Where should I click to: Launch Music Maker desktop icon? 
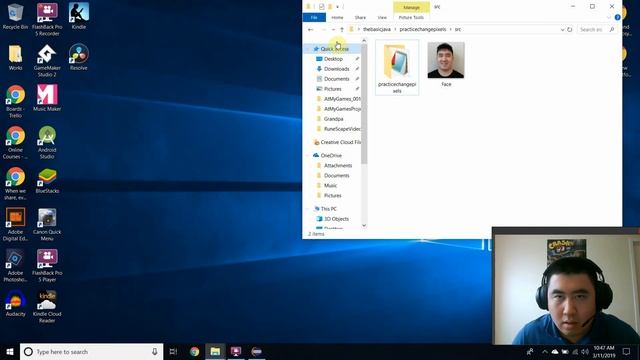pyautogui.click(x=47, y=98)
